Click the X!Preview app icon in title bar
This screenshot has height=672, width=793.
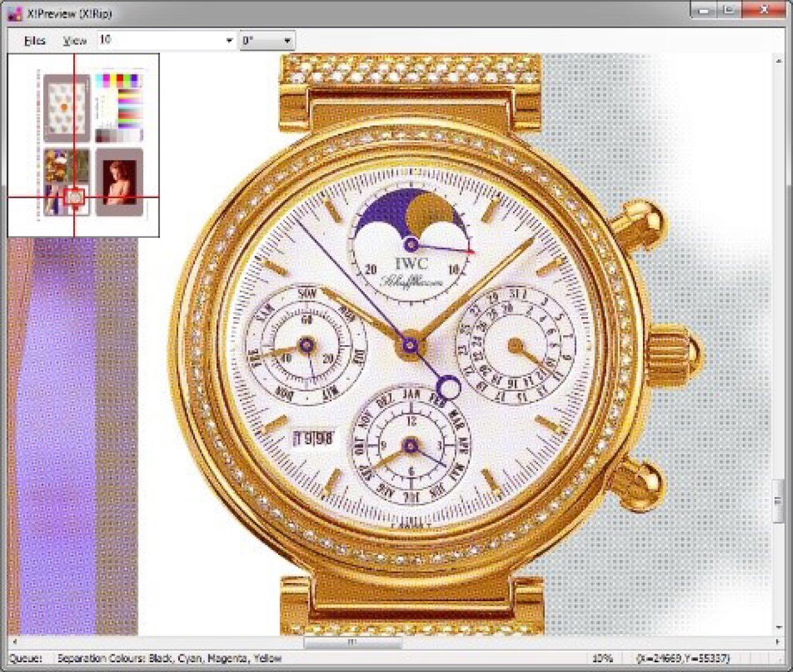tap(14, 13)
